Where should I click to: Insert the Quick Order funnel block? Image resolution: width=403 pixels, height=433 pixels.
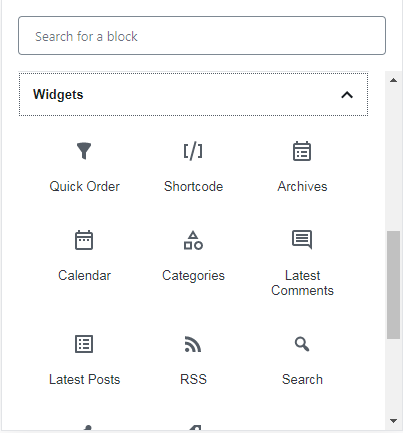[x=84, y=151]
